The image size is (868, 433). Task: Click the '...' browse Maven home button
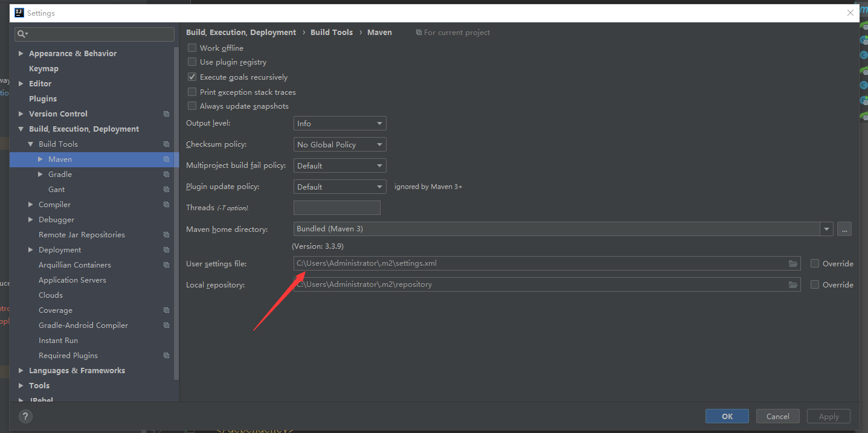844,229
